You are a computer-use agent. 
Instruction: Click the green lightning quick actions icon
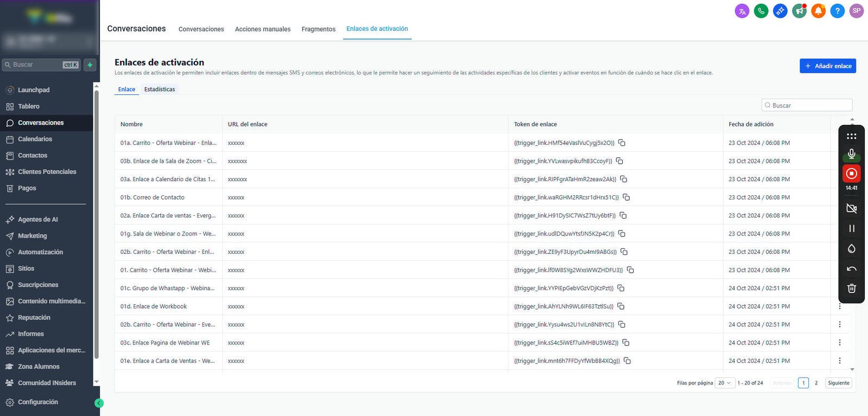[90, 65]
